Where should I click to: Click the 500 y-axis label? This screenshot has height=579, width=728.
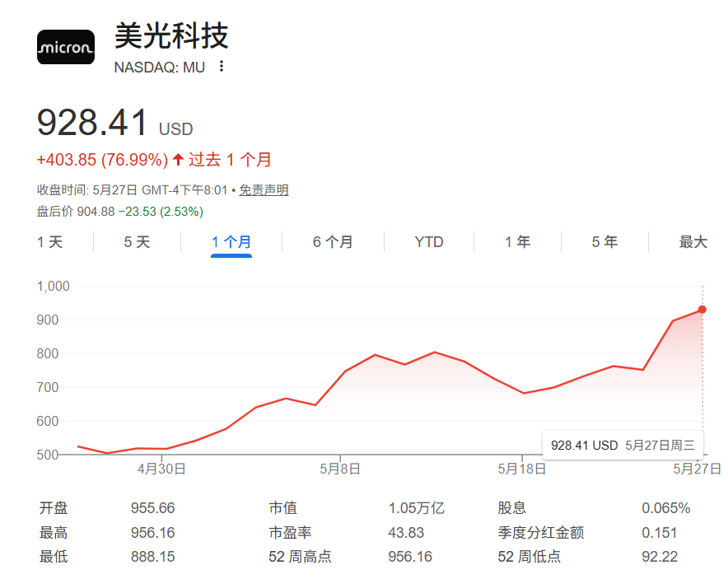[48, 455]
